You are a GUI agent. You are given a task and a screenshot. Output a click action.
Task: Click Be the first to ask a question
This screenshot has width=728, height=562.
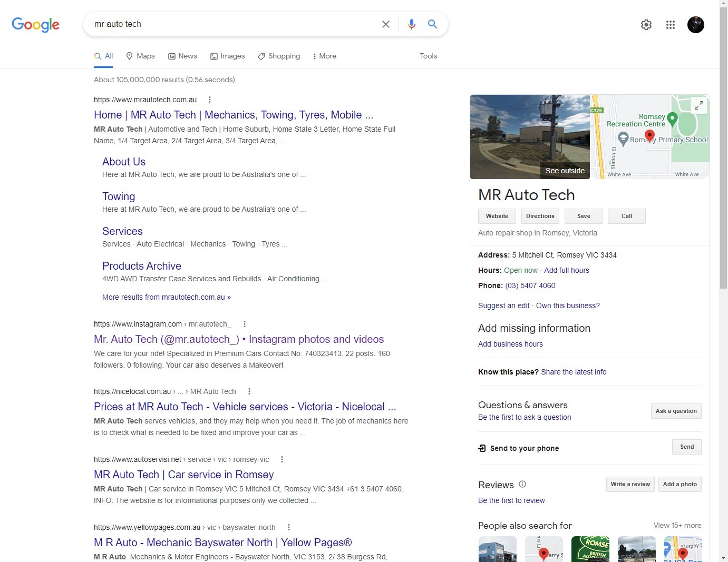click(x=525, y=417)
